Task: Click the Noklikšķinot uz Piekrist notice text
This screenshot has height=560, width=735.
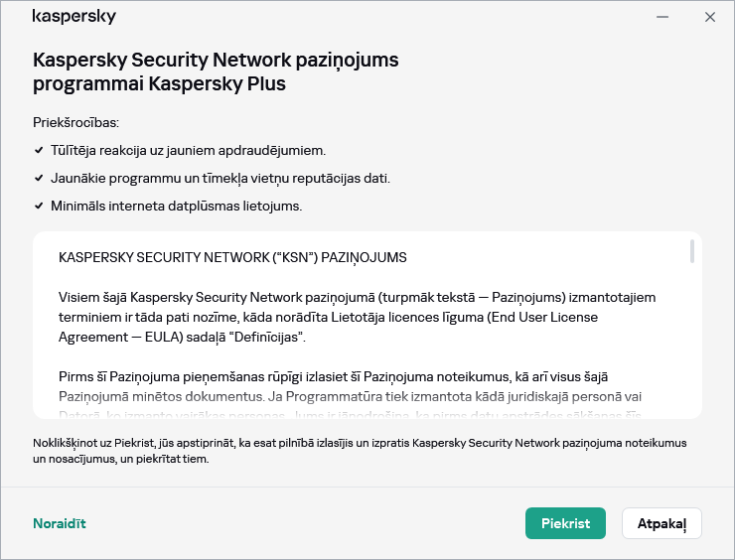Action: click(360, 450)
